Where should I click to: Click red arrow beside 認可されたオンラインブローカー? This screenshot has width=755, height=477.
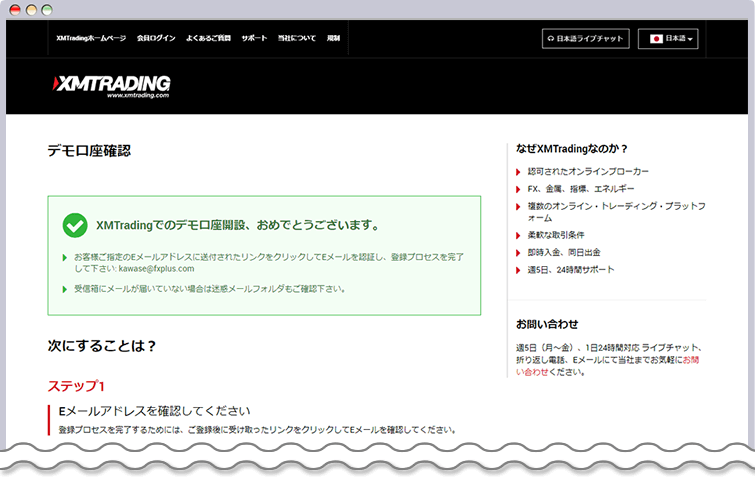518,172
